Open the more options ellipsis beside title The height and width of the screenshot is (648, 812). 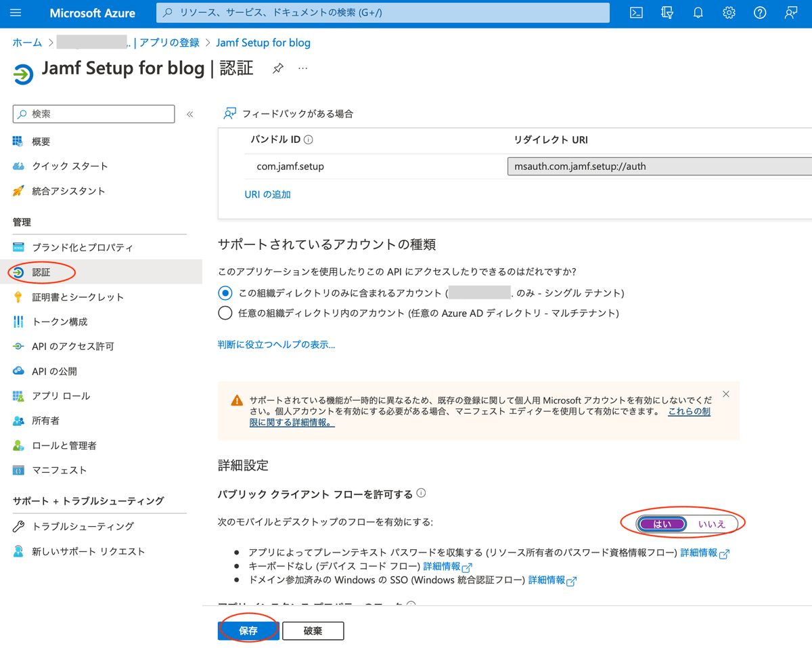coord(302,68)
